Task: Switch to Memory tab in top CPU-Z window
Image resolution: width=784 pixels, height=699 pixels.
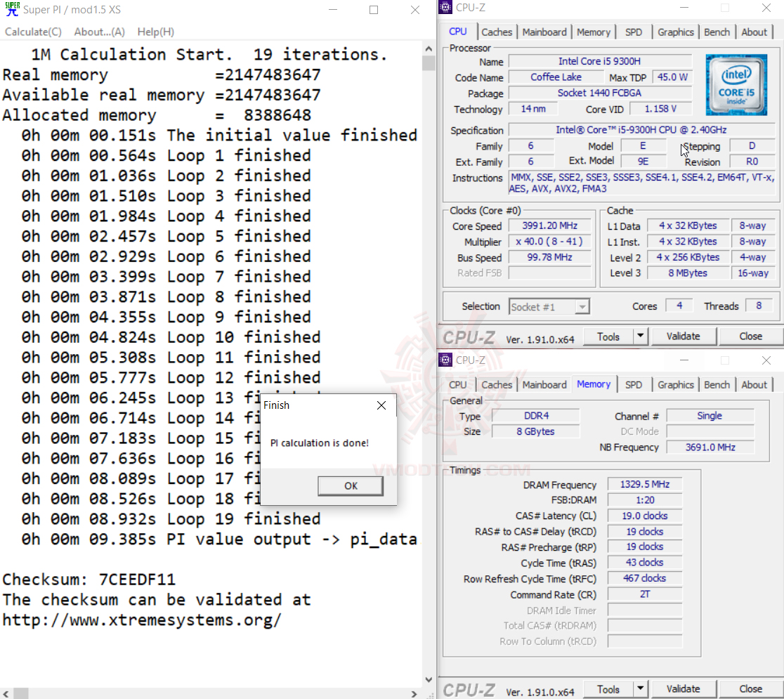Action: coord(594,32)
